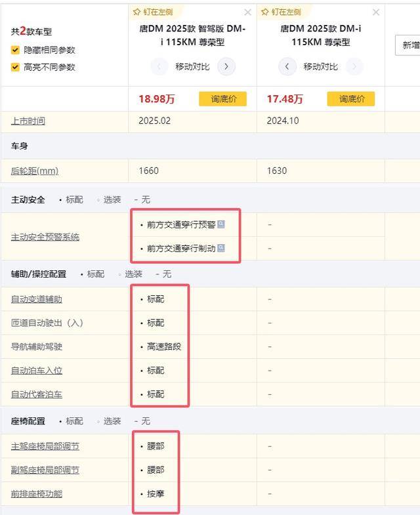Move 17.48万 model column left with arrow
420x515 pixels.
click(287, 67)
